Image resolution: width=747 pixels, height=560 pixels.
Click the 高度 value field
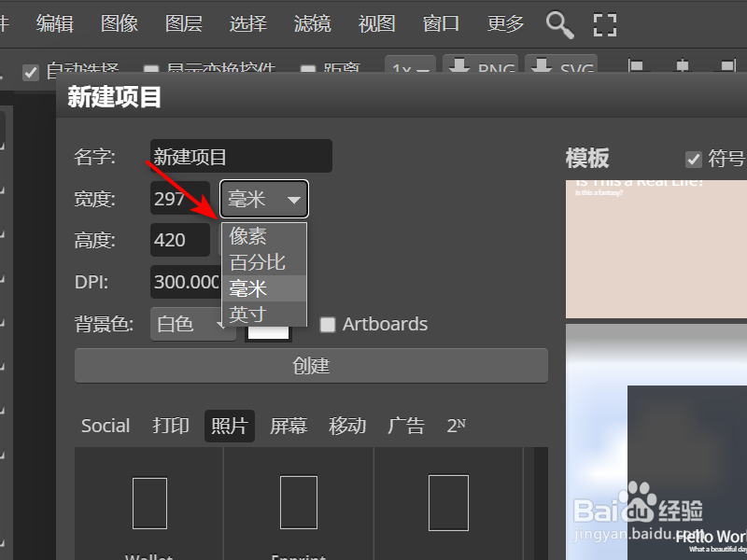(180, 240)
